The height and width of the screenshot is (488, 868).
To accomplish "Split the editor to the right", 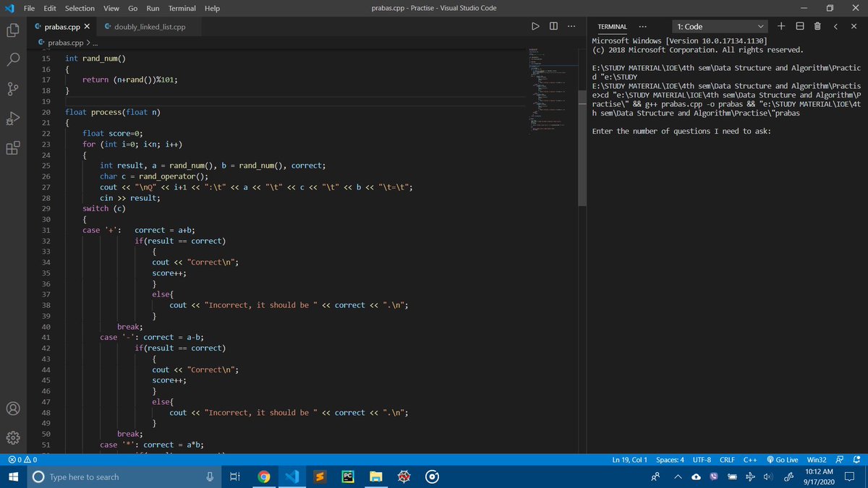I will point(553,27).
